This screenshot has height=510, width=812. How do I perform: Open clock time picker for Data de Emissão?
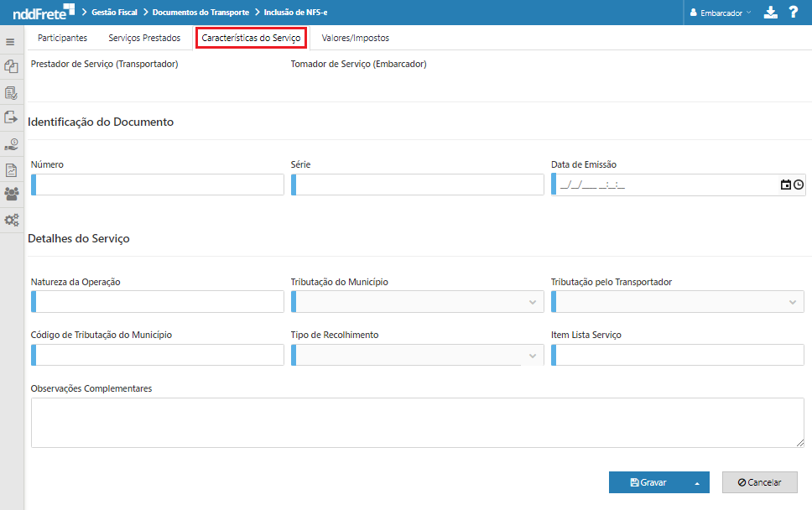click(799, 185)
